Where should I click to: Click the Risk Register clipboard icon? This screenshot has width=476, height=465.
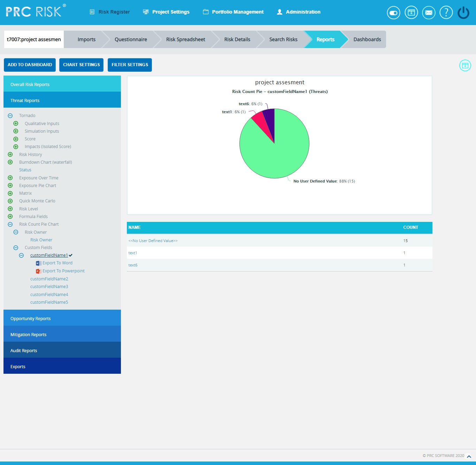(91, 11)
